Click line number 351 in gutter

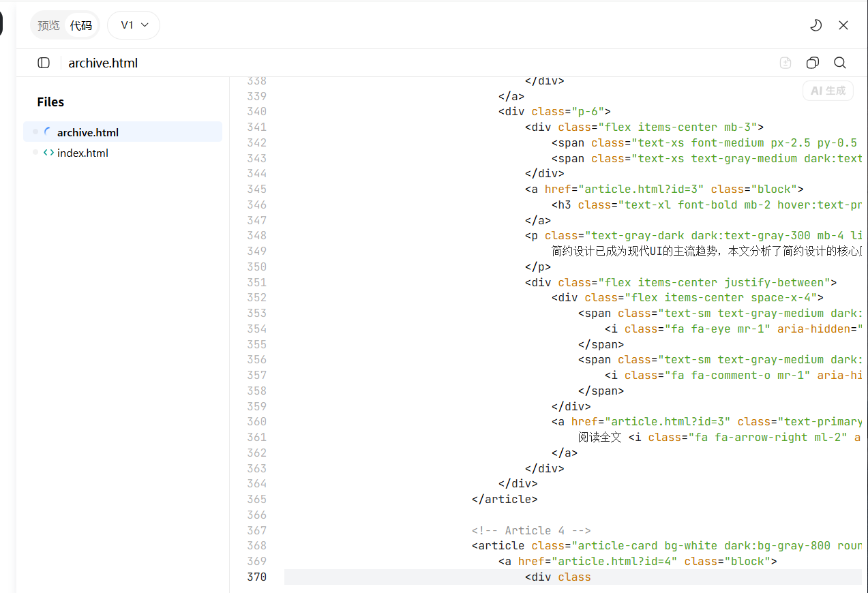click(x=256, y=282)
